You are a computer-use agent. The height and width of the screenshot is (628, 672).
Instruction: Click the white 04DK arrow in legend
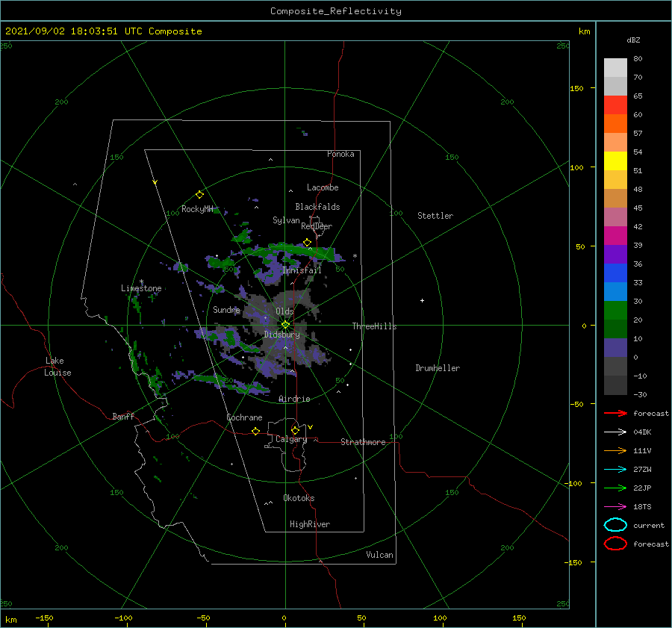coord(615,432)
